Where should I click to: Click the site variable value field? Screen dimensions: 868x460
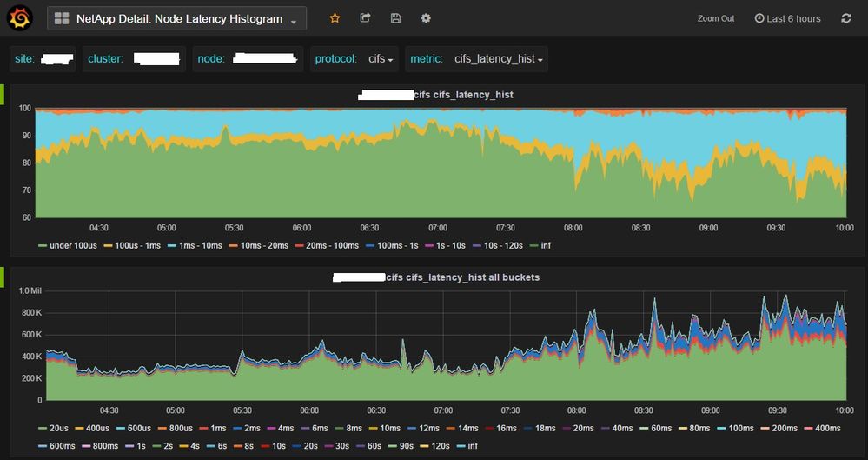coord(57,59)
